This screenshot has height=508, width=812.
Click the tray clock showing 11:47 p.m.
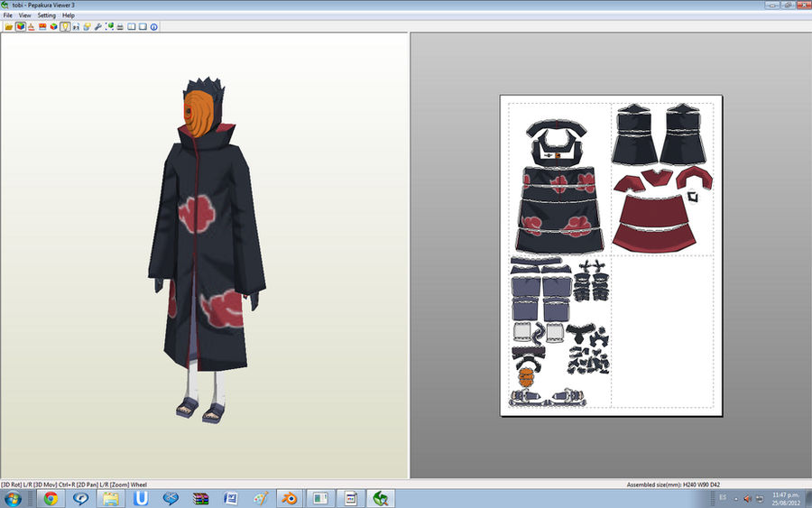click(x=786, y=499)
